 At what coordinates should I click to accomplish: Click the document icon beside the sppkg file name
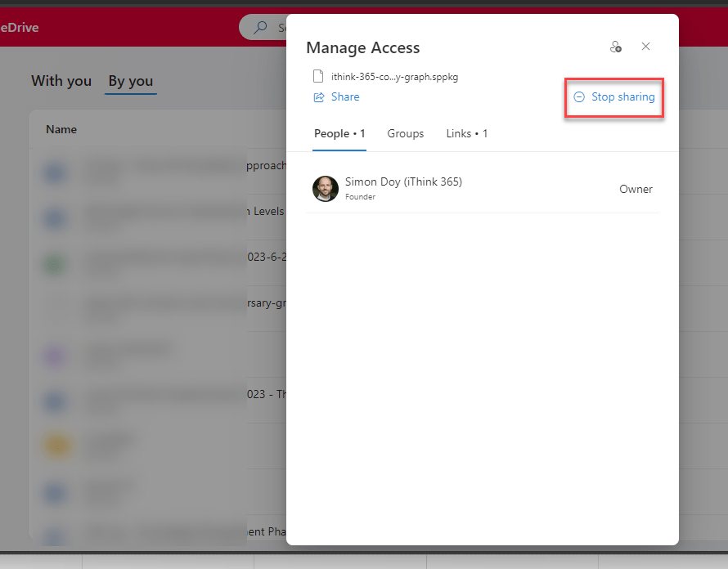(x=319, y=77)
